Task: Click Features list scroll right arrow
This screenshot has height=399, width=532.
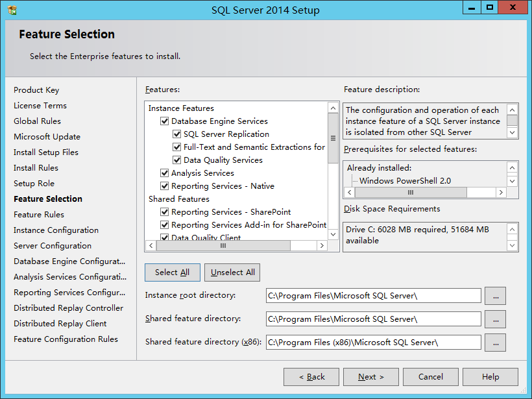Action: (x=322, y=246)
